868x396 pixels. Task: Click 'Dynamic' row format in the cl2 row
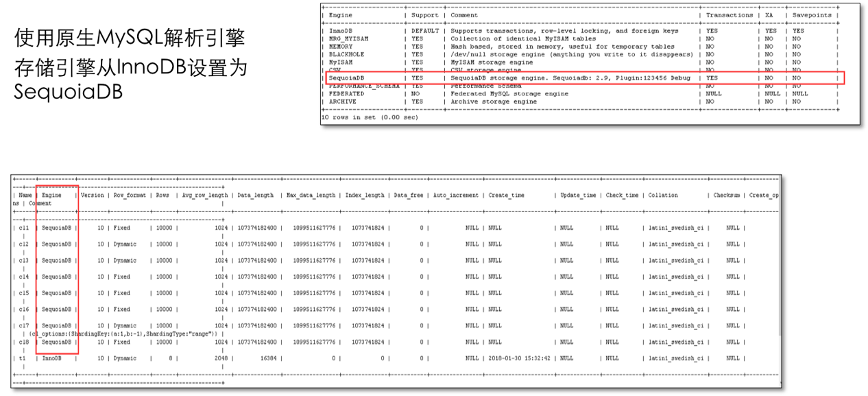click(125, 244)
